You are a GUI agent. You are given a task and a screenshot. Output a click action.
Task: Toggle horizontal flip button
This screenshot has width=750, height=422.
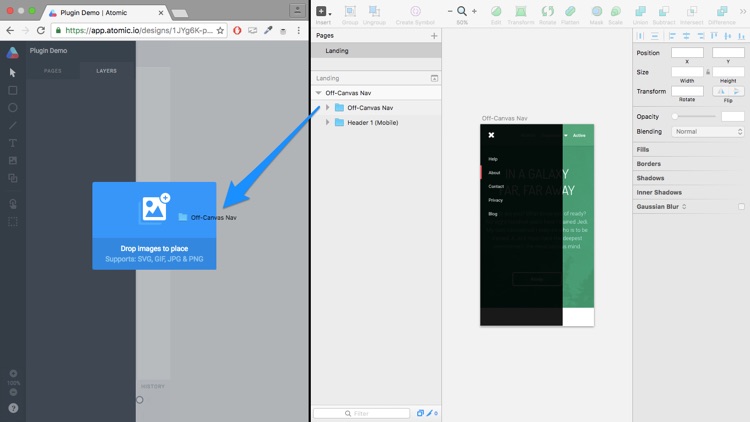click(721, 91)
